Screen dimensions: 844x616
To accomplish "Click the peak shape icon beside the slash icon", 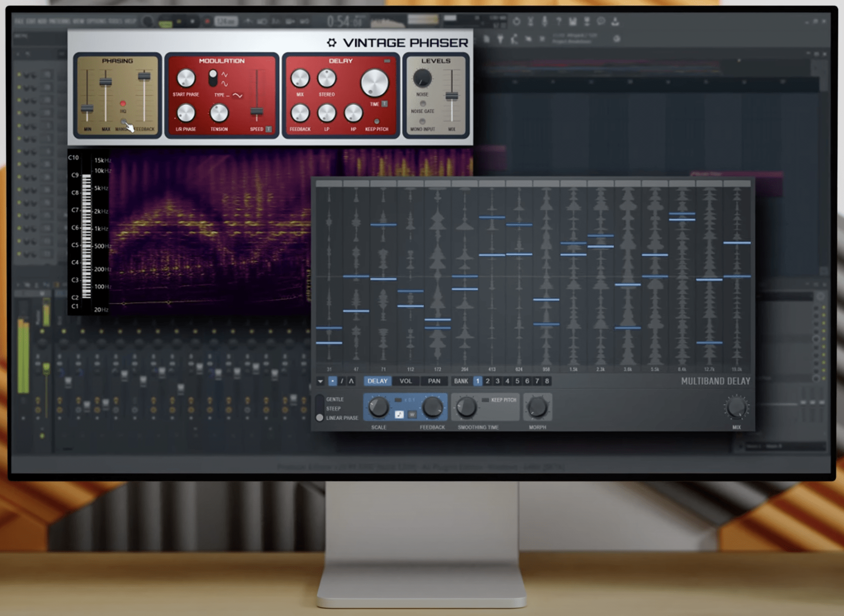I will (x=351, y=381).
